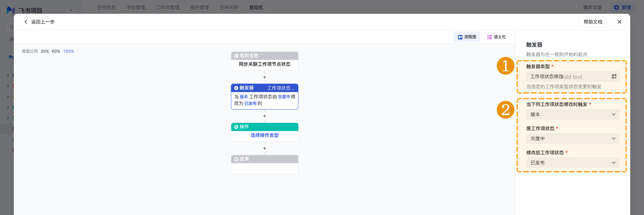The height and width of the screenshot is (215, 644).
Task: Open the 插件管理 tab in background page
Action: [200, 8]
